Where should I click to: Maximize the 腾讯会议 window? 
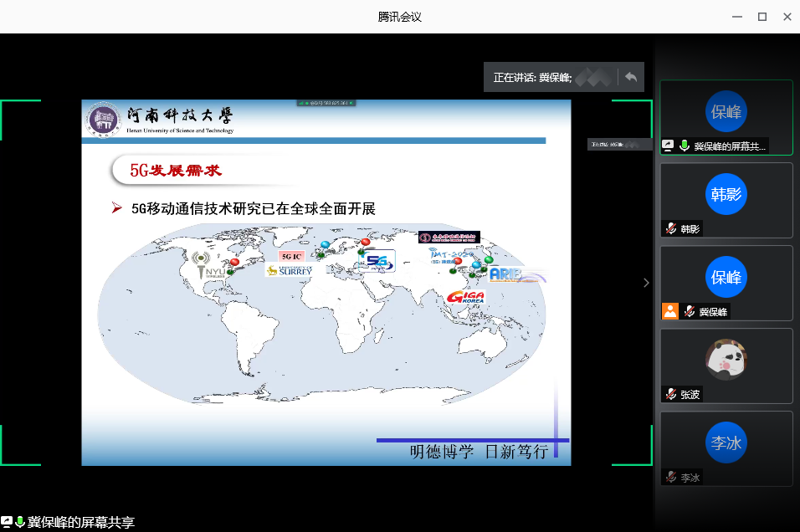click(x=762, y=17)
